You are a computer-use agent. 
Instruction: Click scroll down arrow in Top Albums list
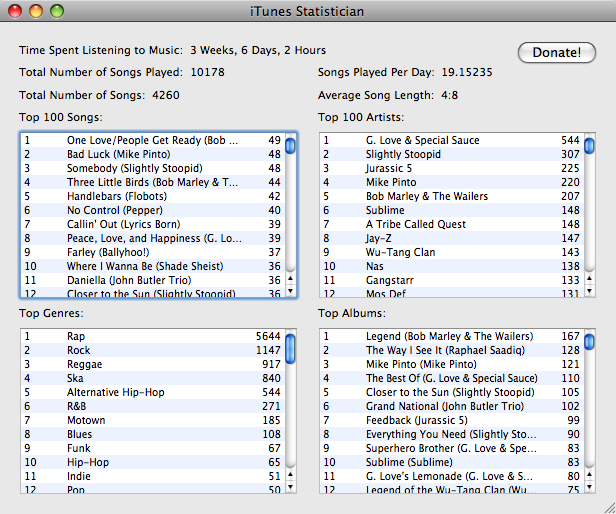(x=589, y=487)
